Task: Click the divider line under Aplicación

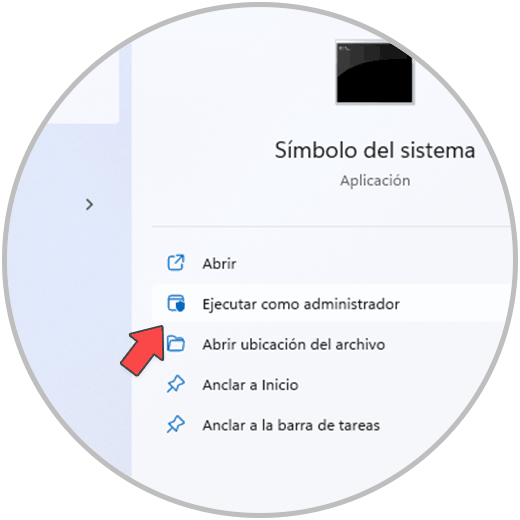Action: tap(332, 227)
